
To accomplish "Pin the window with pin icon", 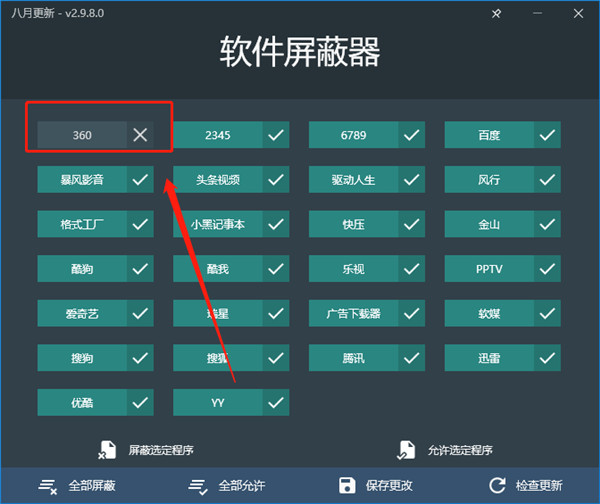I will (x=496, y=14).
